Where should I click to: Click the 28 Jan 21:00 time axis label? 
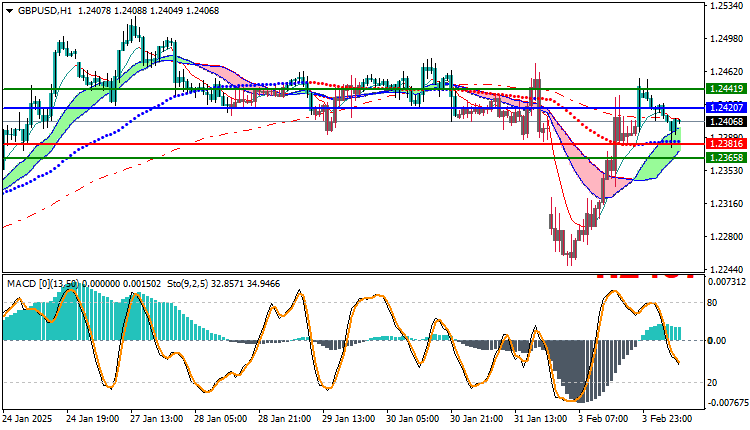click(285, 419)
